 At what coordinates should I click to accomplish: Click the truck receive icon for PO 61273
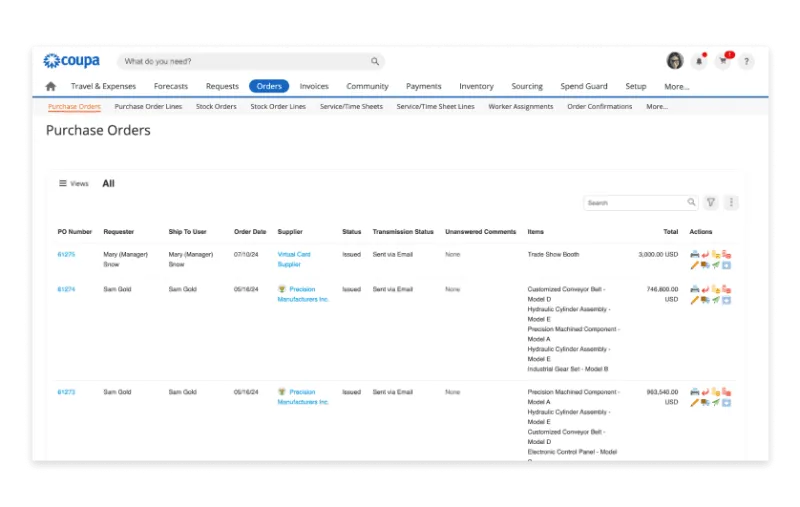705,403
